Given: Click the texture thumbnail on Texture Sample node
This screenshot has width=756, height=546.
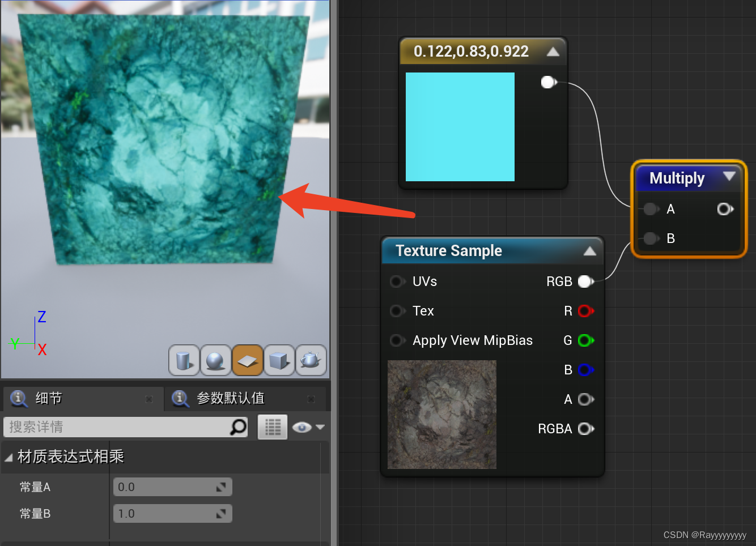Looking at the screenshot, I should [x=442, y=415].
